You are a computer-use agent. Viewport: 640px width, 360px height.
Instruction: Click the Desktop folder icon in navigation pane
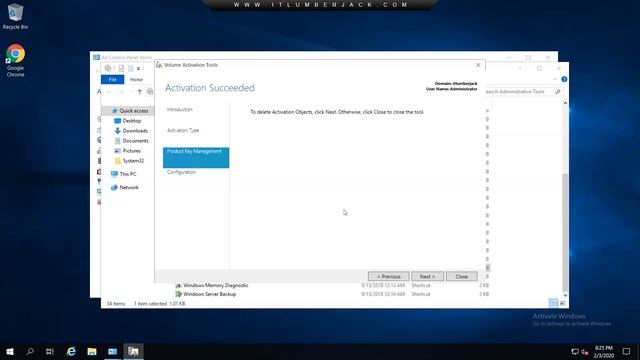[x=118, y=121]
